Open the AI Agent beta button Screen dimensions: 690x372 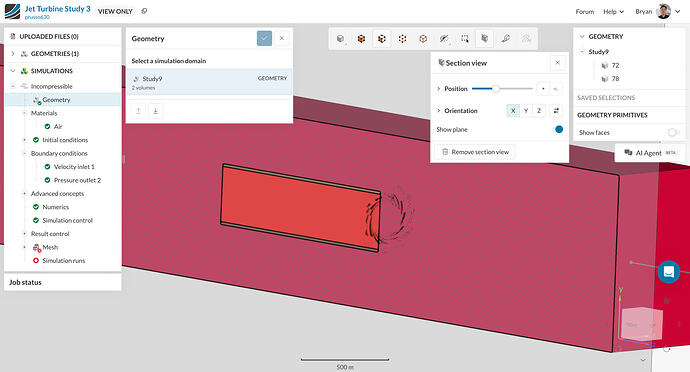[650, 153]
